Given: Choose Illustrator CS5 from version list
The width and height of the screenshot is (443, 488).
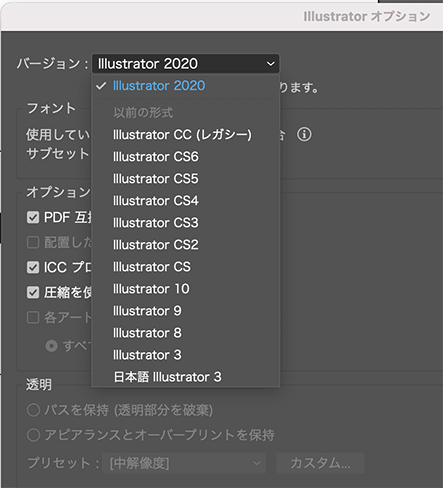Looking at the screenshot, I should pyautogui.click(x=186, y=179).
